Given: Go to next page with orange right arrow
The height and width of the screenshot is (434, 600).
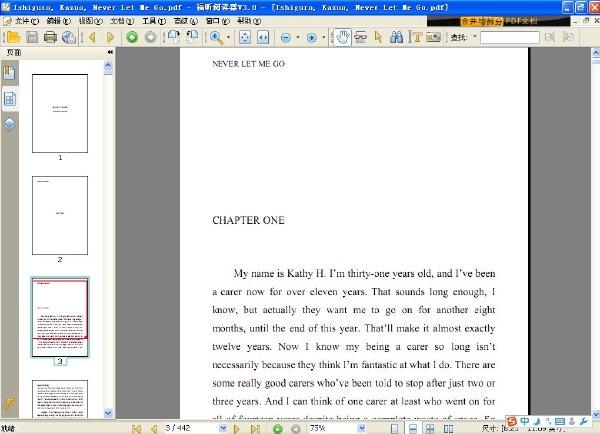Looking at the screenshot, I should coord(111,37).
